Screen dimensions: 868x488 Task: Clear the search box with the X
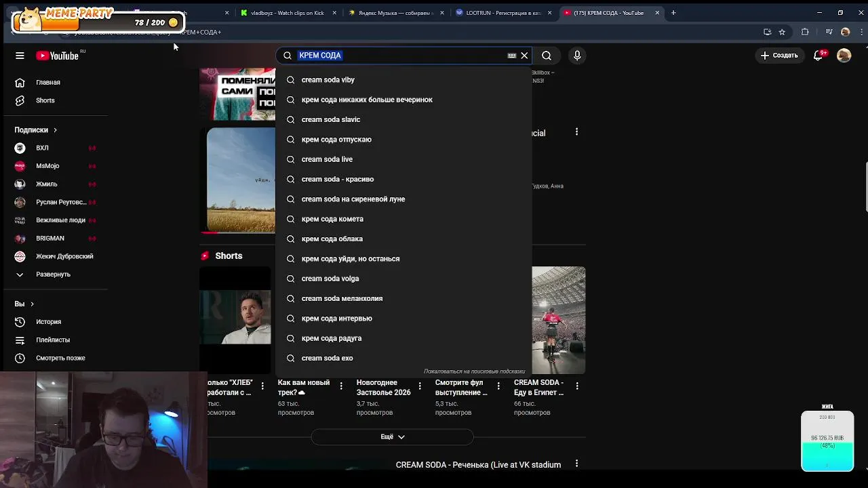(524, 56)
